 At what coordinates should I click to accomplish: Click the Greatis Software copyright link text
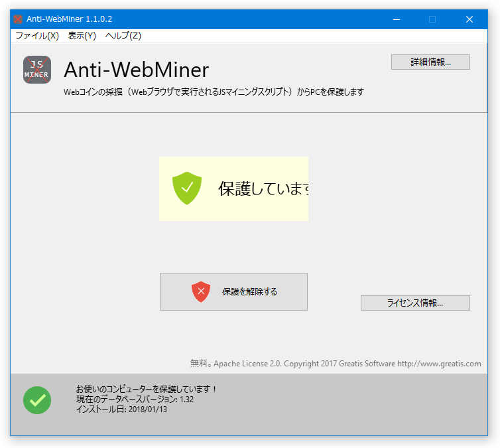click(336, 364)
